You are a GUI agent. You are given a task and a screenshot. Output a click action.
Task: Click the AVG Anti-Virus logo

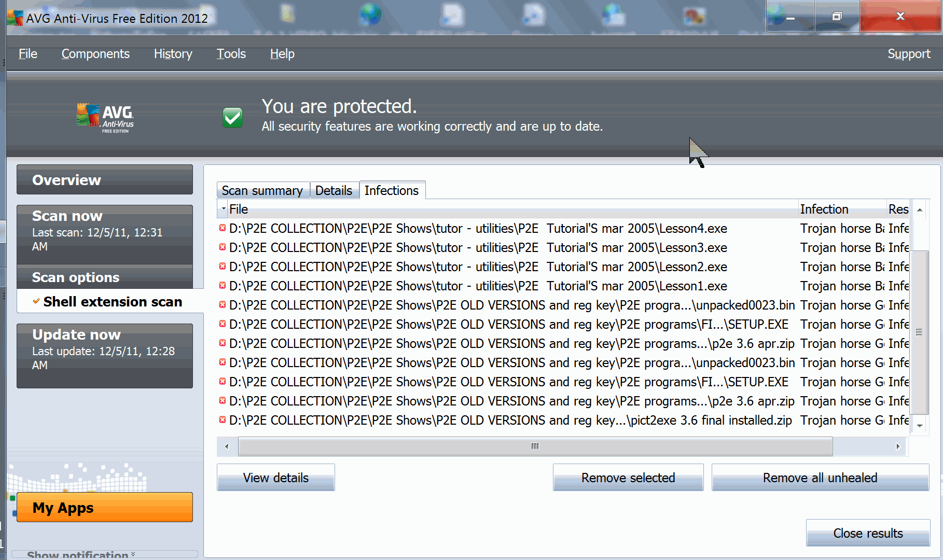tap(105, 118)
